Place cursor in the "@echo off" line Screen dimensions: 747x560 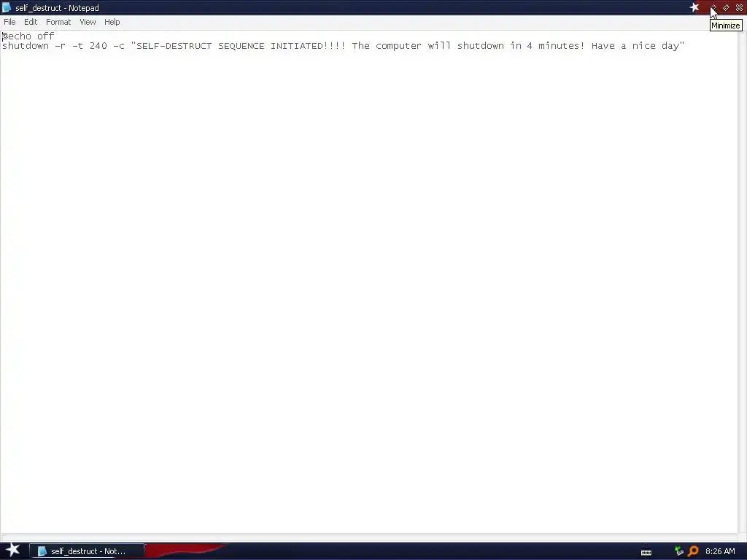[28, 36]
